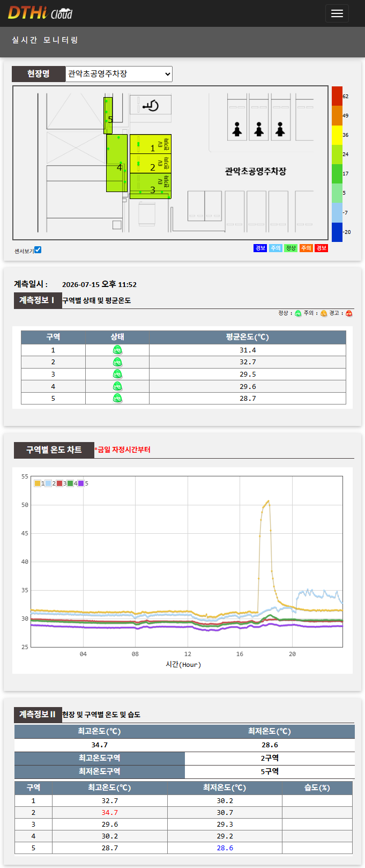Click the zone 1 minimum temperature 30.2
Screen dimensions: 365x868
tap(225, 801)
